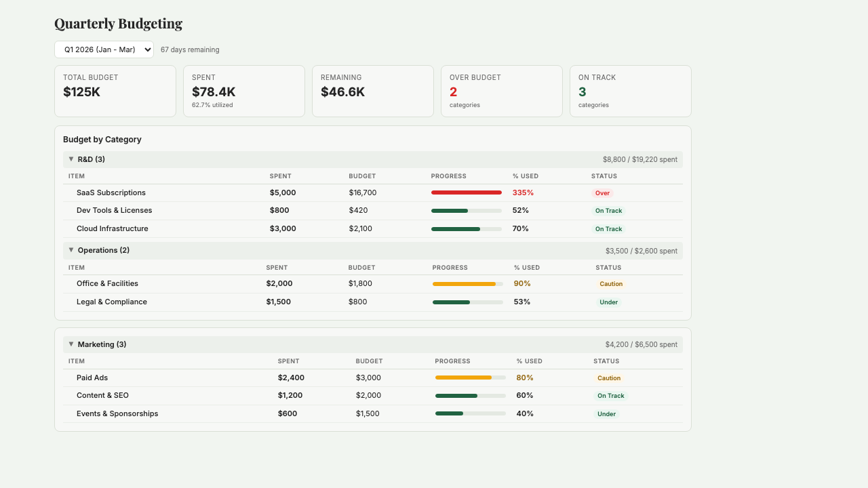Collapse the R&D category section
This screenshot has height=488, width=868.
coord(71,159)
